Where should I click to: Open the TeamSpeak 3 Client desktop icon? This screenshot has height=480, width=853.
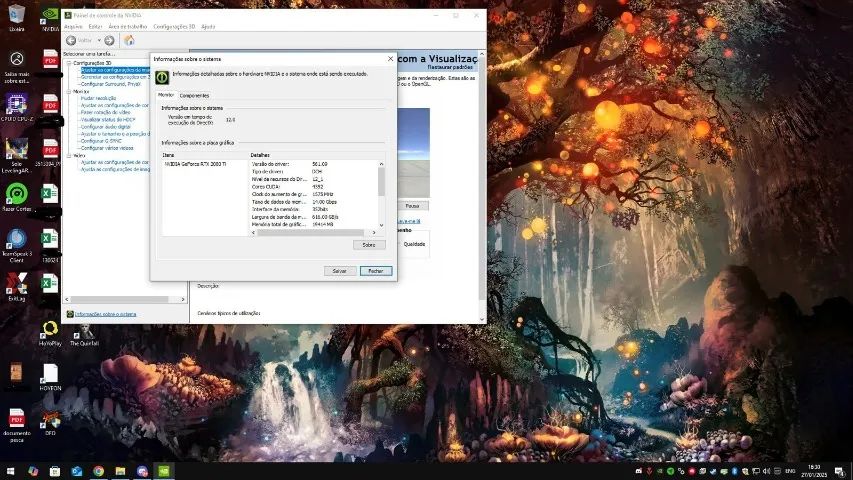pyautogui.click(x=17, y=246)
